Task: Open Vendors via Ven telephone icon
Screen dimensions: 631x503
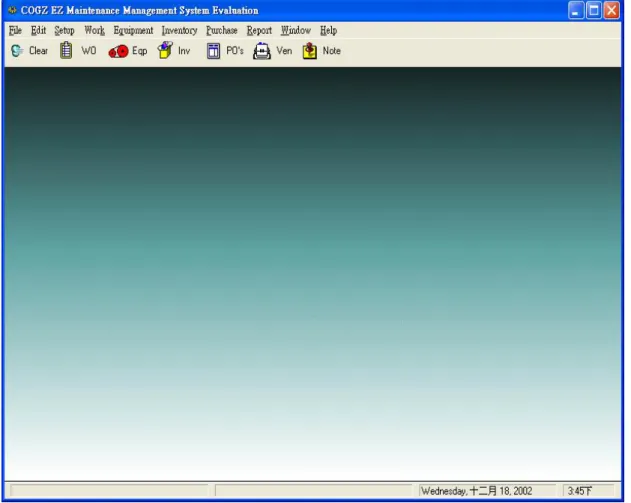Action: 262,51
